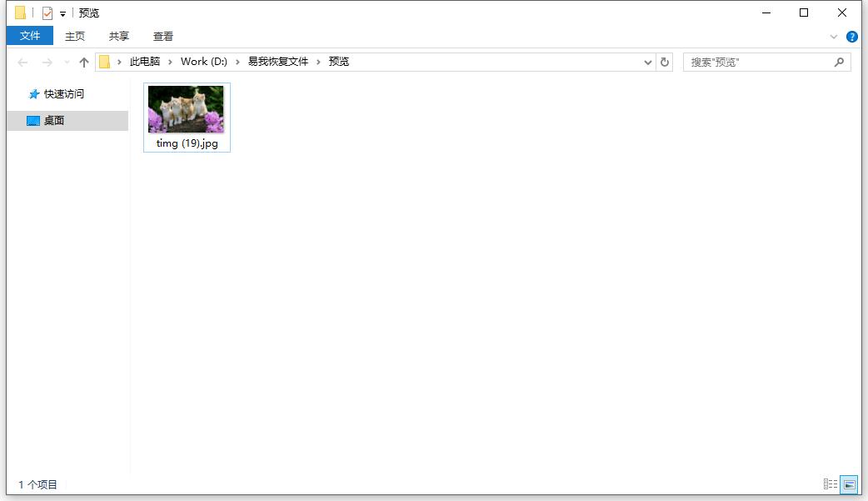This screenshot has width=868, height=501.
Task: Click the back navigation arrow
Action: [x=22, y=62]
